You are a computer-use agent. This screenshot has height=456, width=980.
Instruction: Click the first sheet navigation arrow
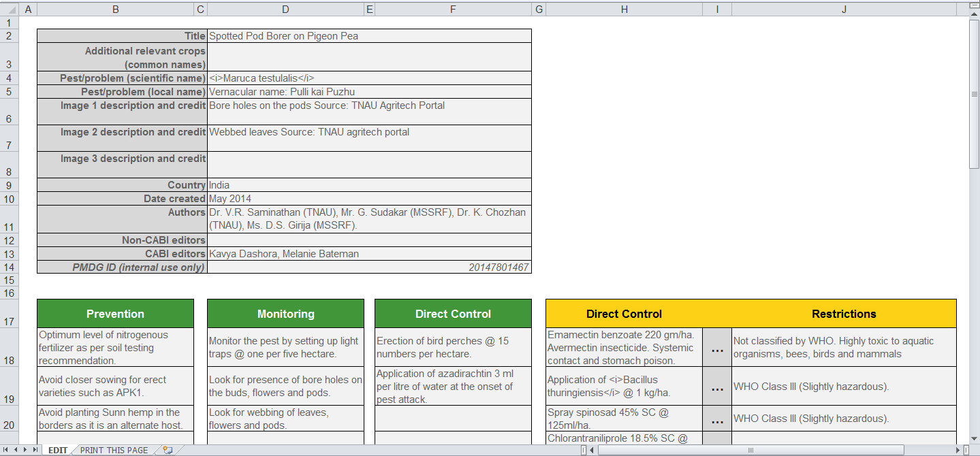point(7,450)
